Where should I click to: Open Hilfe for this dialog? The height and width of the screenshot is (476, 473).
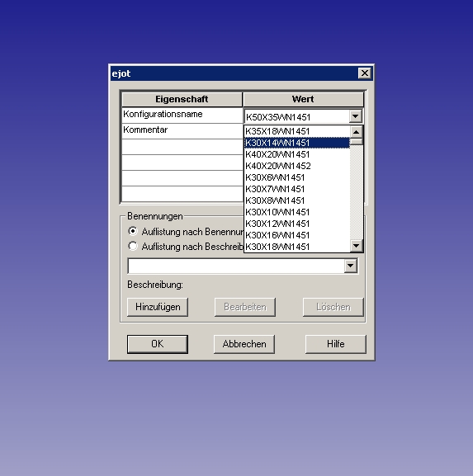pyautogui.click(x=336, y=344)
